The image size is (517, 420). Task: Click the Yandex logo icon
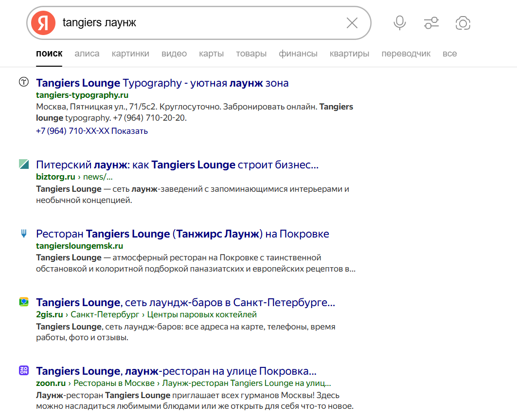[x=43, y=23]
